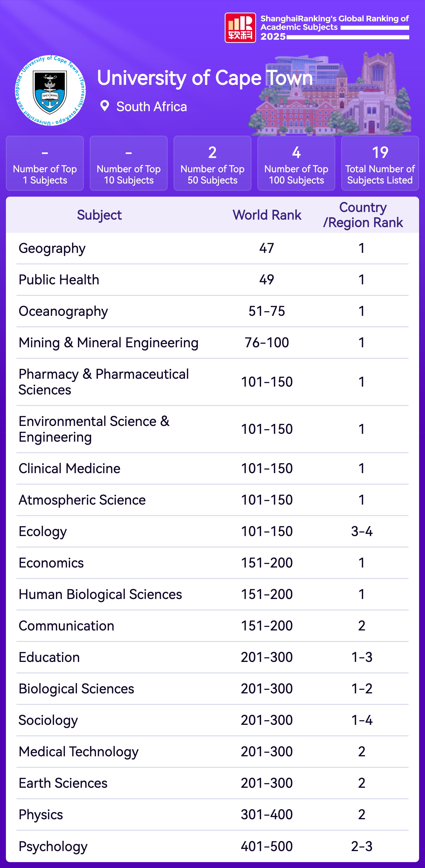425x868 pixels.
Task: Select the Number of Top 10 Subjects card
Action: click(128, 163)
